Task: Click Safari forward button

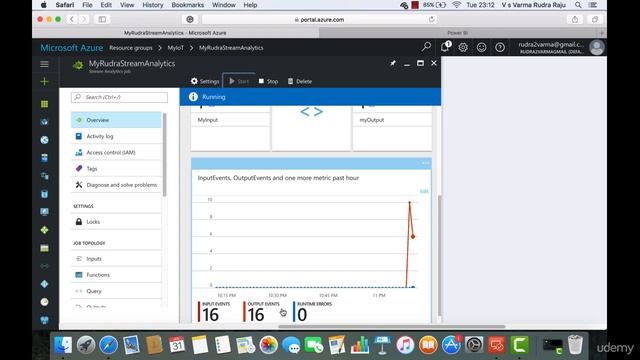Action: tap(84, 19)
